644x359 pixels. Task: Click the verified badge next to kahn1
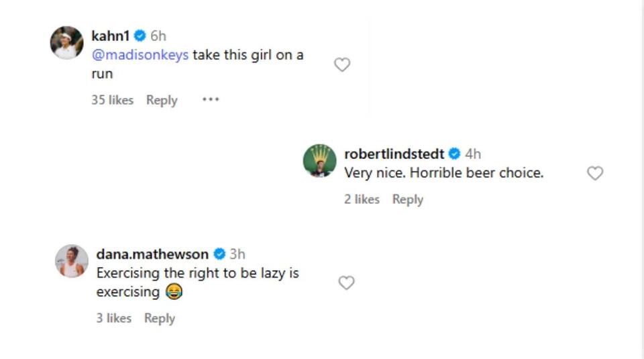coord(140,36)
